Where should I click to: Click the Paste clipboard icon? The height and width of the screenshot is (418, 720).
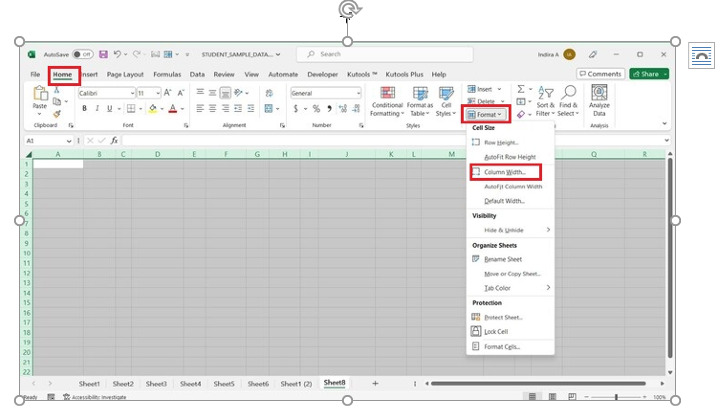40,95
